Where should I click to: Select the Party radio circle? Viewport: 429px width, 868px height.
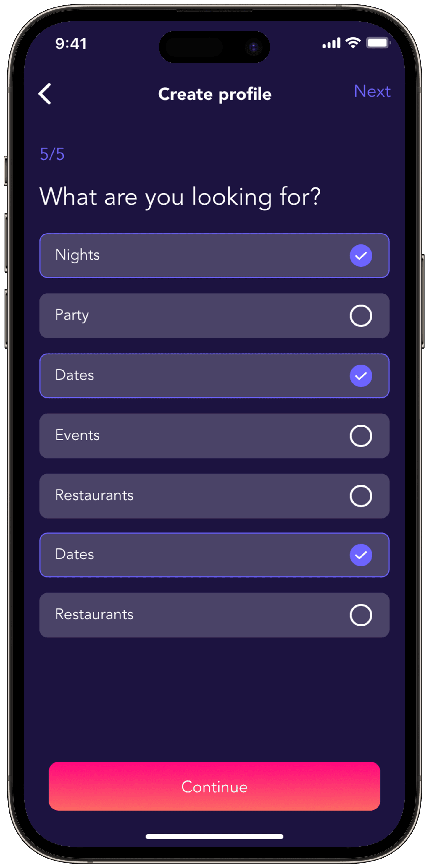[361, 316]
